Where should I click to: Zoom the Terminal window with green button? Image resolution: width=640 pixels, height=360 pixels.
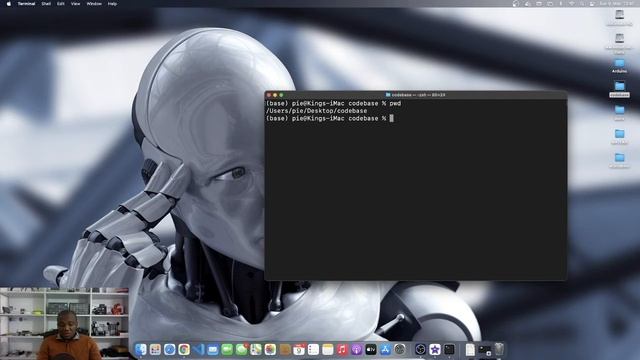pyautogui.click(x=281, y=95)
